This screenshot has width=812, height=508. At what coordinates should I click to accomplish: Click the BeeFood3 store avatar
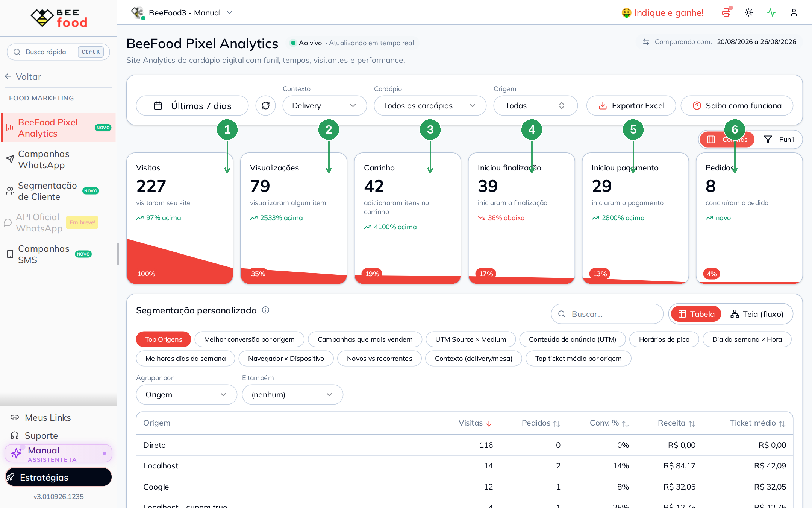click(138, 12)
